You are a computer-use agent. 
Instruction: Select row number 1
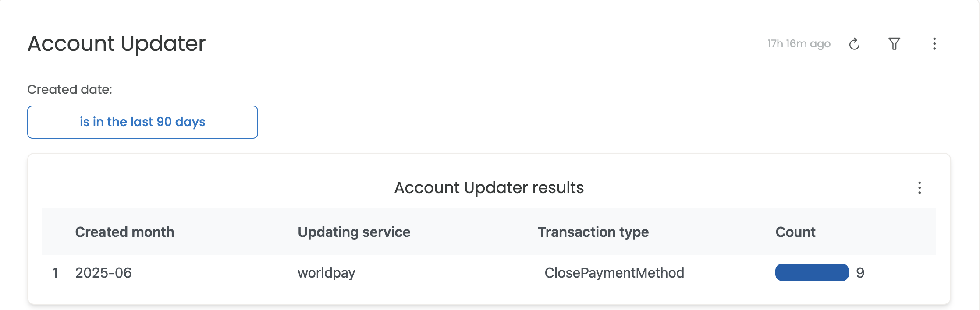55,273
